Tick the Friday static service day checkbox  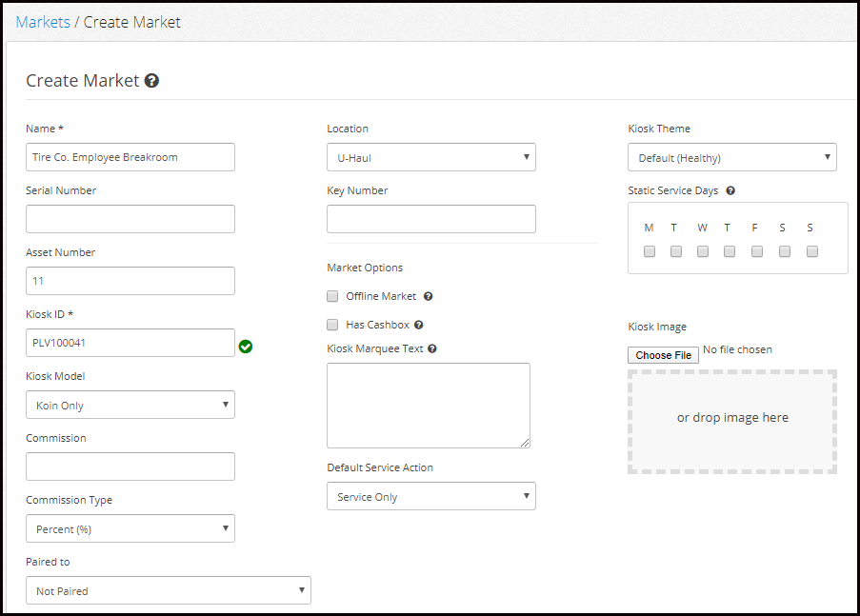[x=757, y=251]
